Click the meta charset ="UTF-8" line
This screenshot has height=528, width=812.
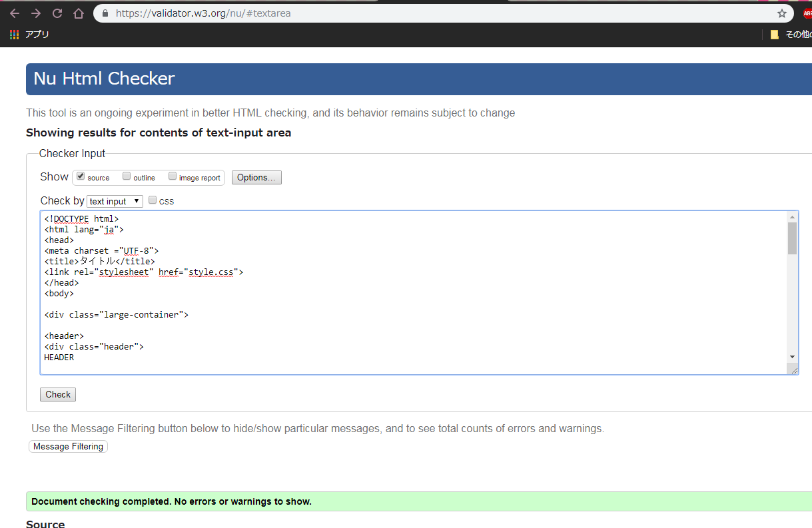pos(101,250)
